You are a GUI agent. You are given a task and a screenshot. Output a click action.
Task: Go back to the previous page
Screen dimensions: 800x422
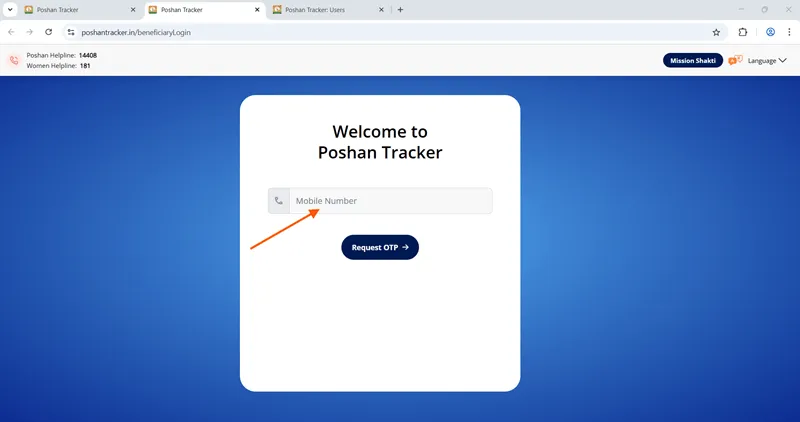coord(11,32)
